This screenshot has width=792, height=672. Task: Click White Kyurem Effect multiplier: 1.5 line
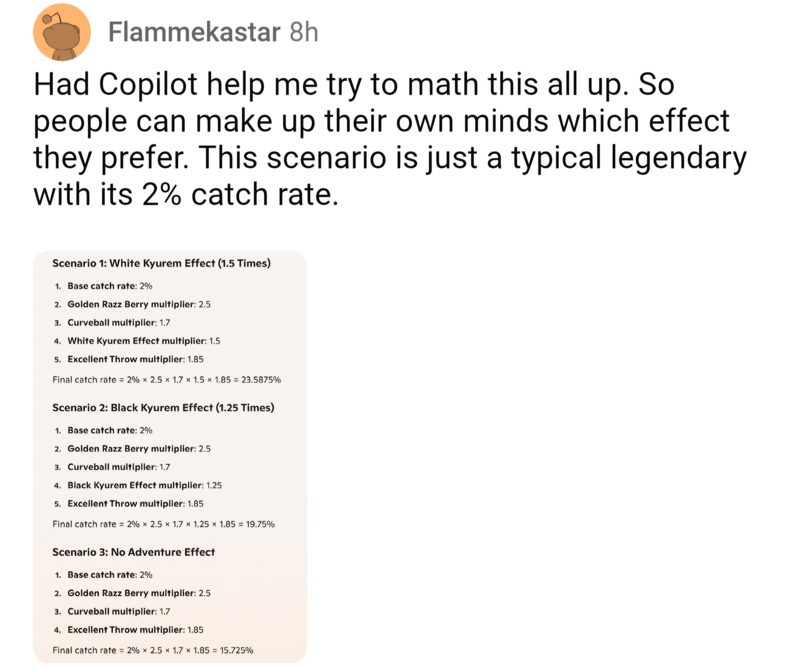click(x=137, y=341)
